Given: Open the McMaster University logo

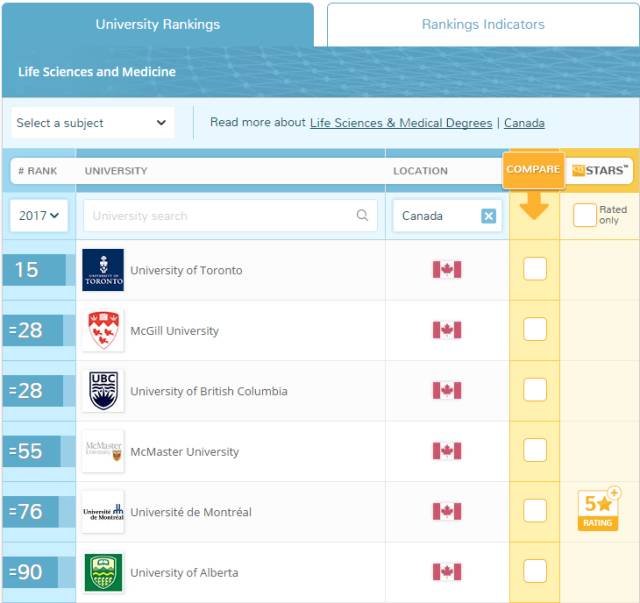Looking at the screenshot, I should pyautogui.click(x=103, y=451).
